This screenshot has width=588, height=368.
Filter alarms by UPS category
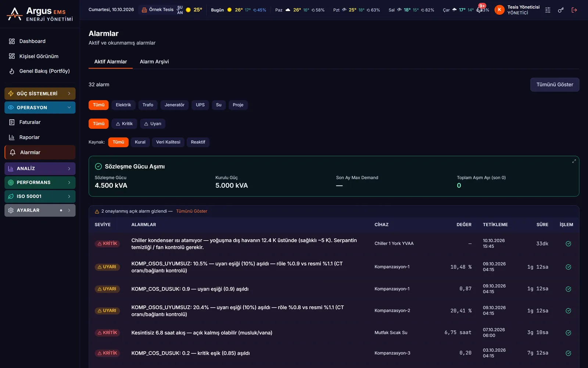click(200, 105)
